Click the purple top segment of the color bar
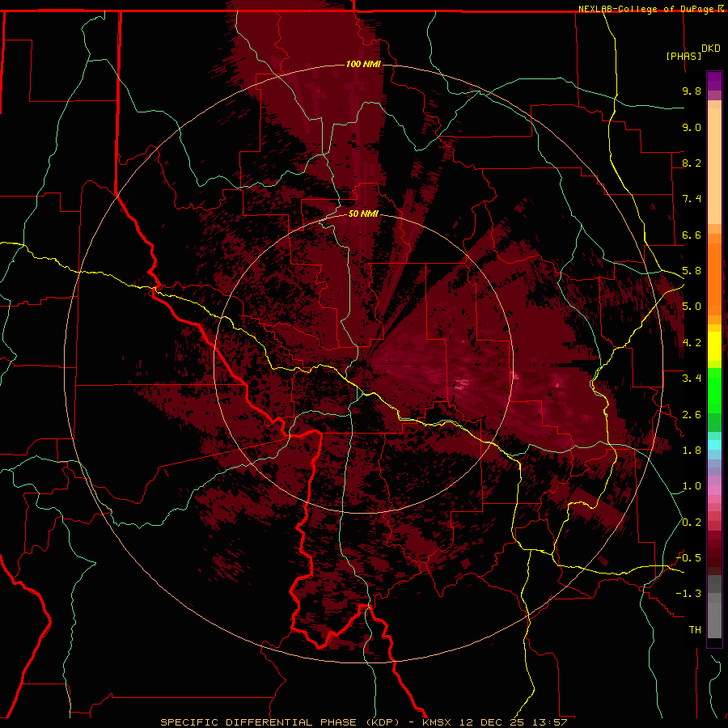 (714, 81)
